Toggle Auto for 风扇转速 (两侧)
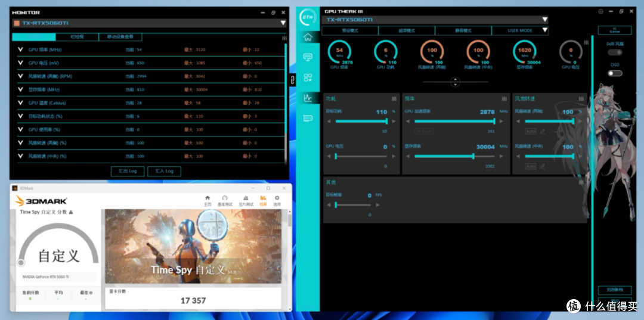The width and height of the screenshot is (644, 320). (530, 131)
